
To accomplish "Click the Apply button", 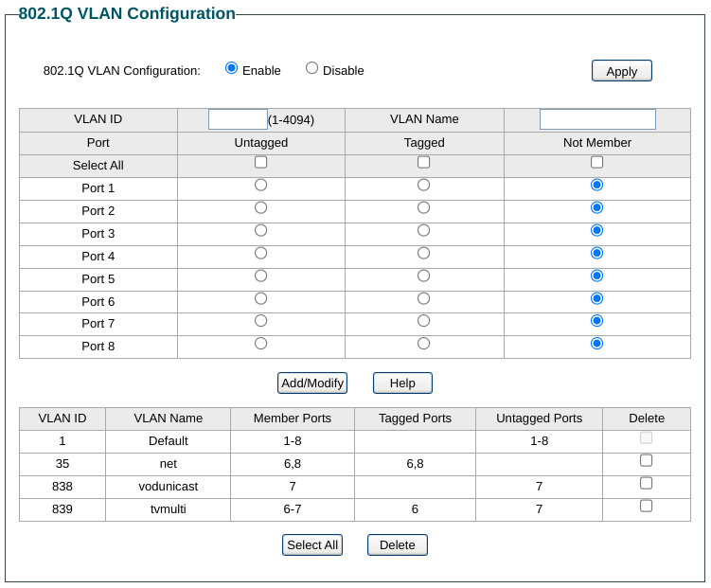I will tap(621, 71).
